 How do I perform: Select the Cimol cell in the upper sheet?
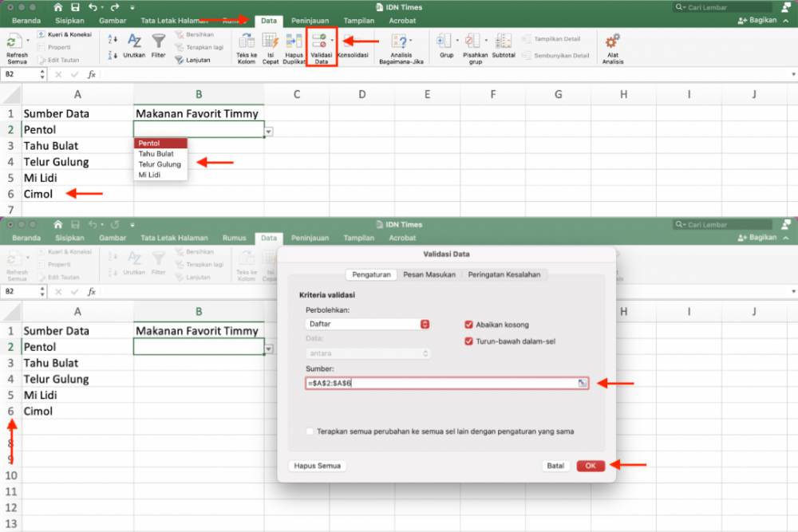tap(77, 194)
